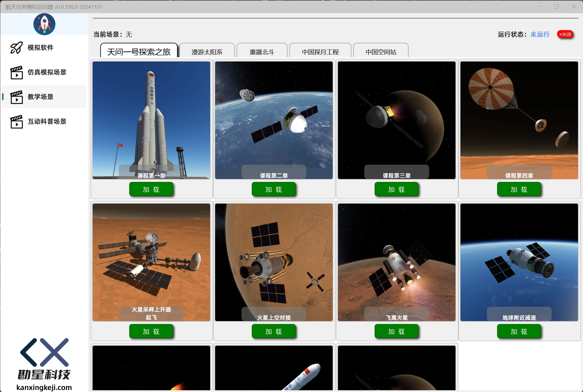Viewport: 583px width, 392px height.
Task: Open the 互动科普场景 sidebar entry
Action: [44, 122]
